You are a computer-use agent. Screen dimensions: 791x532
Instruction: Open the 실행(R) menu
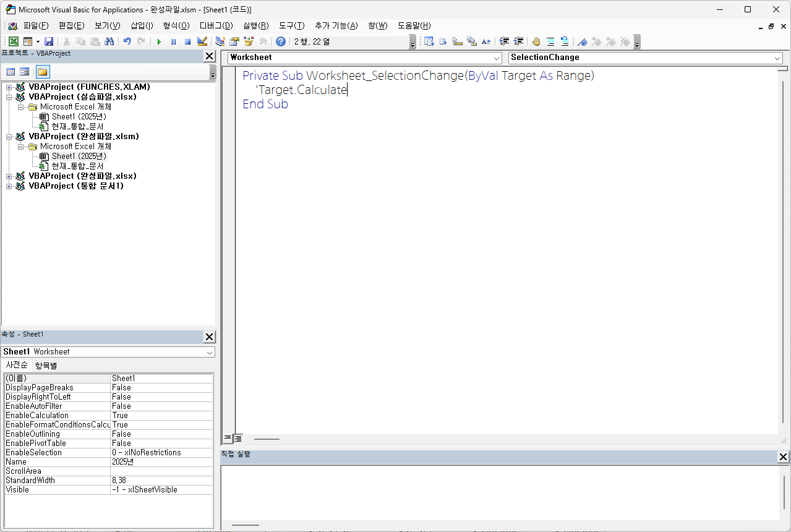pyautogui.click(x=255, y=25)
